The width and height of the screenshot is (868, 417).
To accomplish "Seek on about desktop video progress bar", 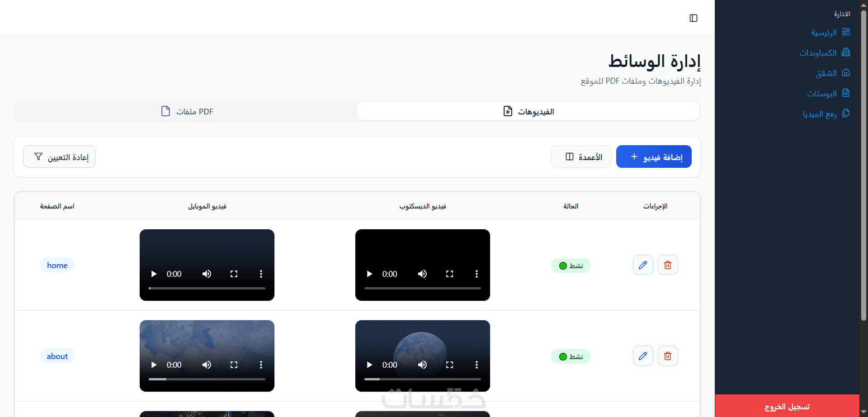I will click(x=423, y=379).
